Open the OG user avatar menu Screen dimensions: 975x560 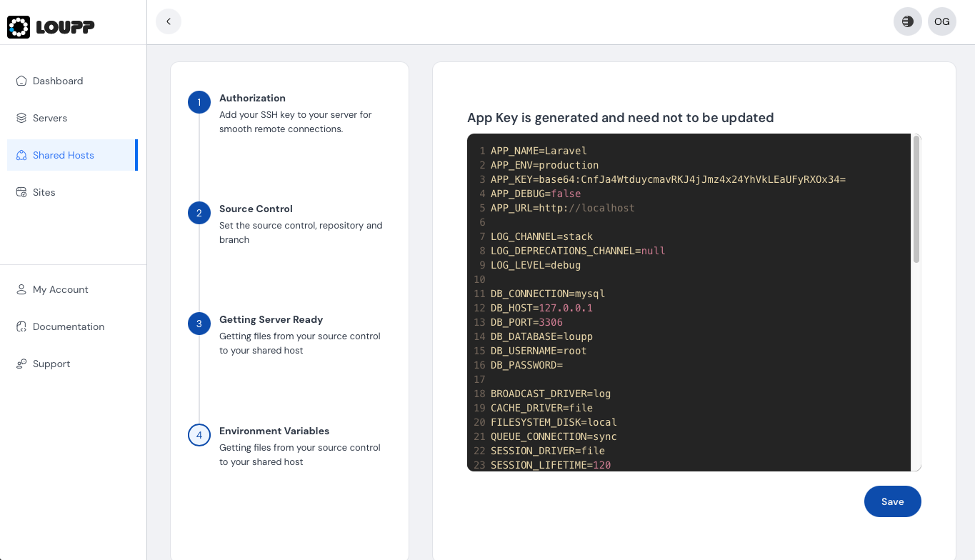click(942, 21)
